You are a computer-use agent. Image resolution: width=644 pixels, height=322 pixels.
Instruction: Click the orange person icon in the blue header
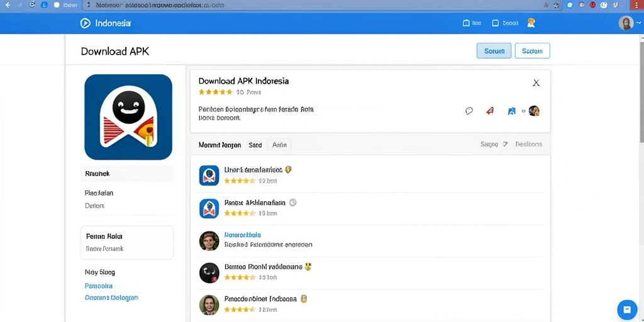click(531, 23)
